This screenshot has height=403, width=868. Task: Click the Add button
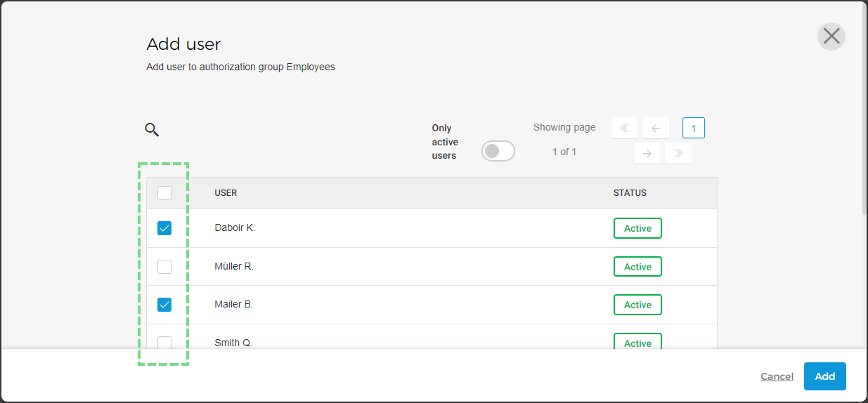[825, 376]
